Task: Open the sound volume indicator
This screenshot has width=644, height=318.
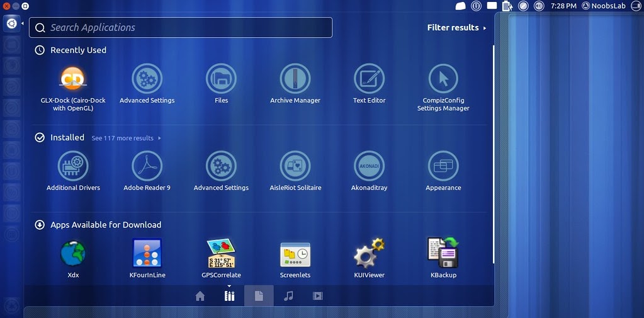Action: pos(539,6)
